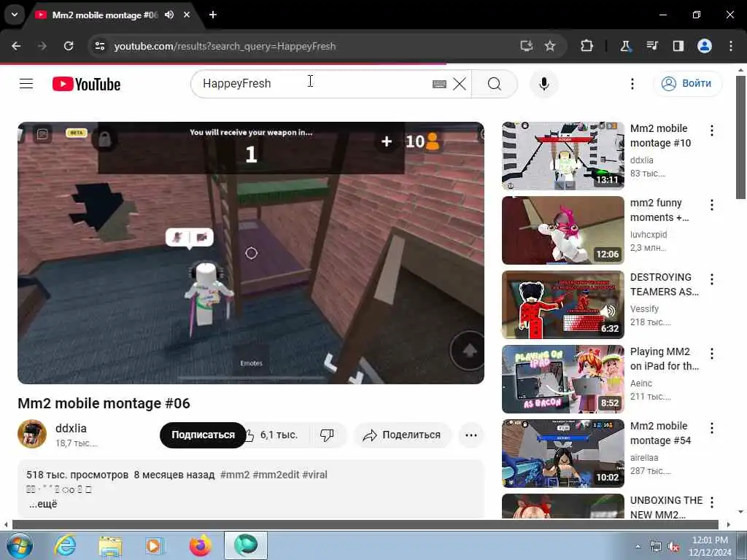Reload the current page
The image size is (747, 560).
69,46
